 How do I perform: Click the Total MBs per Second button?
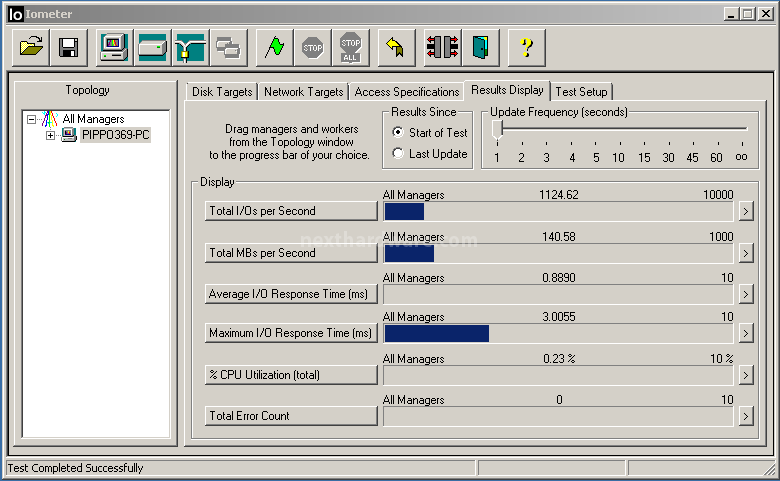pyautogui.click(x=291, y=253)
